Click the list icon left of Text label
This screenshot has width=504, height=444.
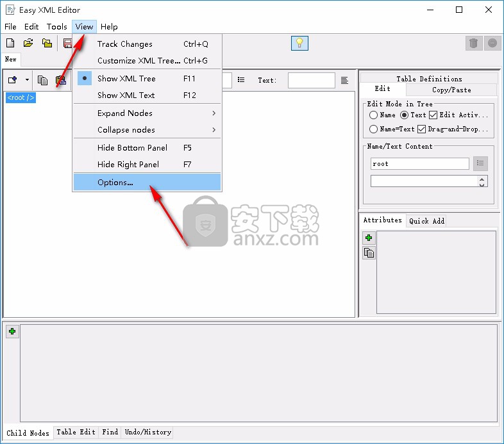click(x=241, y=79)
